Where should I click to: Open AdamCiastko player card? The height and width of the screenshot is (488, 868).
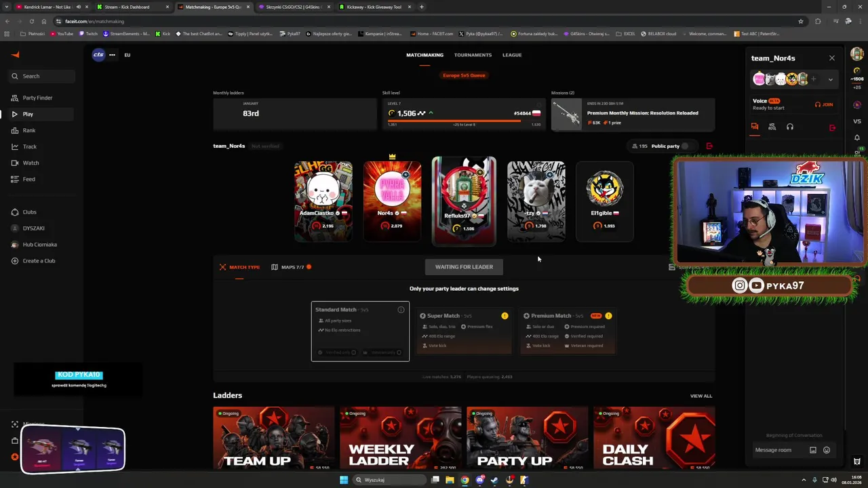323,201
